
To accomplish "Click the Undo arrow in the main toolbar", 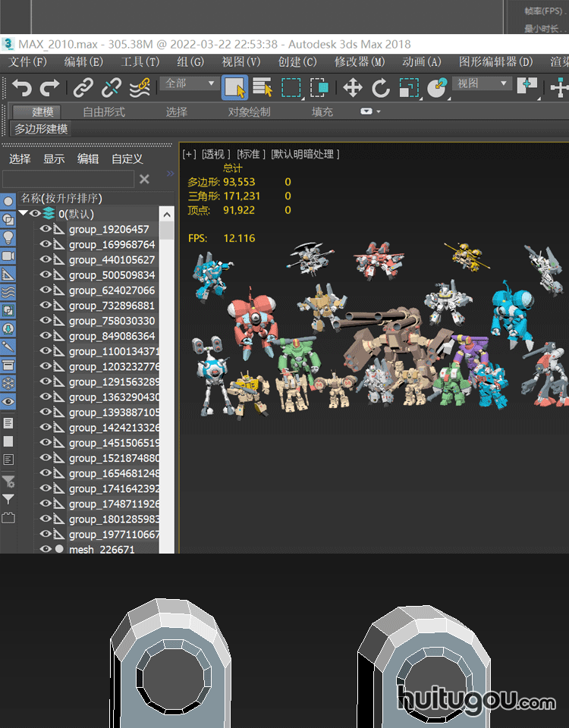I will (22, 88).
